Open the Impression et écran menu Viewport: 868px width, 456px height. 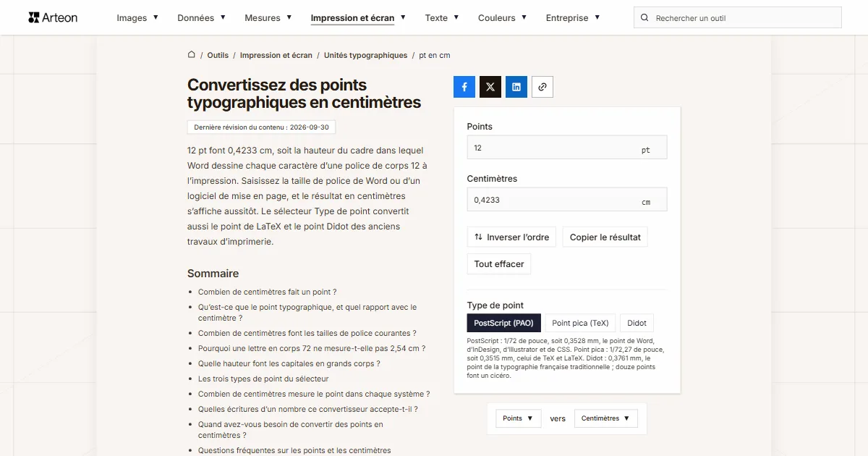[x=358, y=18]
